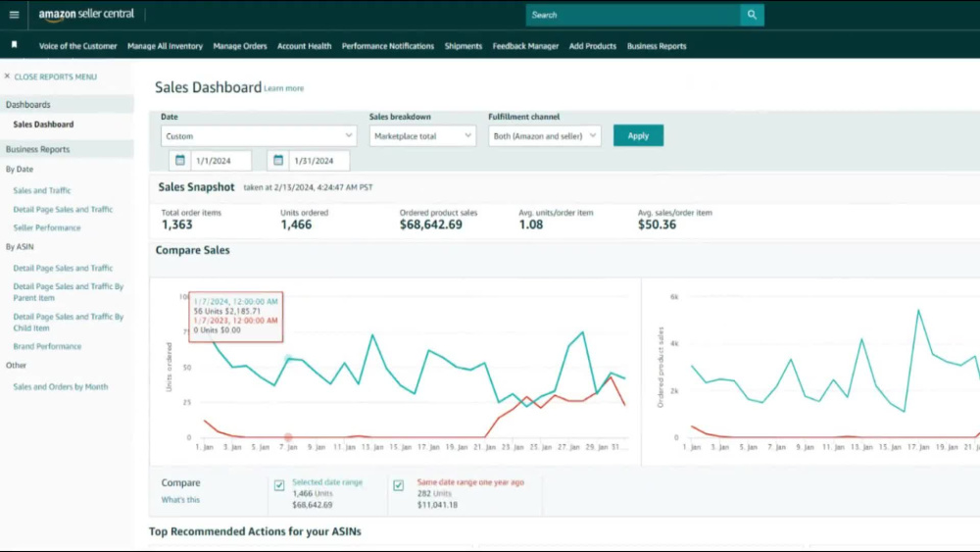Toggle the Selected date range checkbox
980x552 pixels.
279,485
